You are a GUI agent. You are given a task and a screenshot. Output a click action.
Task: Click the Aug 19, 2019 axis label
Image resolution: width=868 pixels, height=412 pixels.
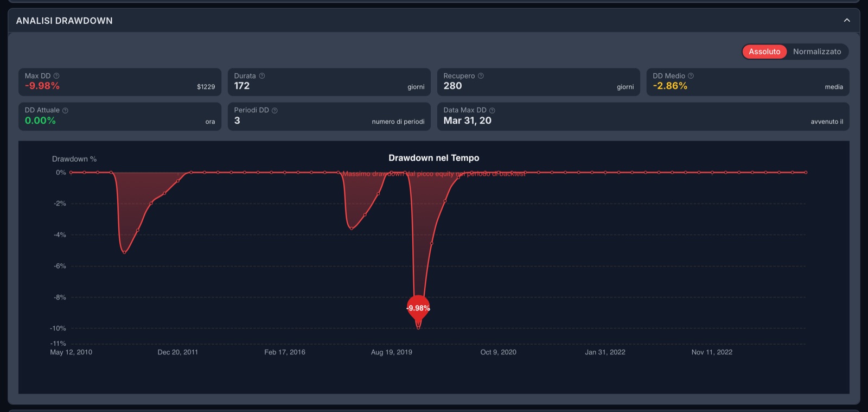click(x=392, y=352)
